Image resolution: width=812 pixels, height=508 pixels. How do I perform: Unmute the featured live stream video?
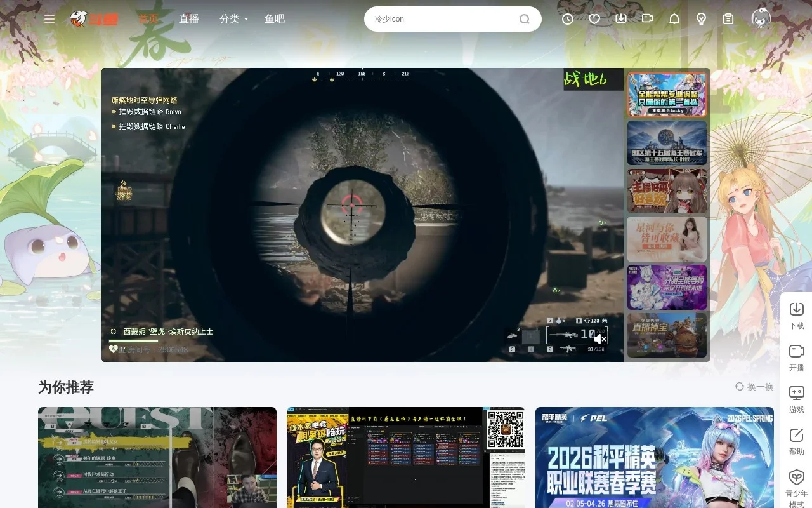click(600, 338)
